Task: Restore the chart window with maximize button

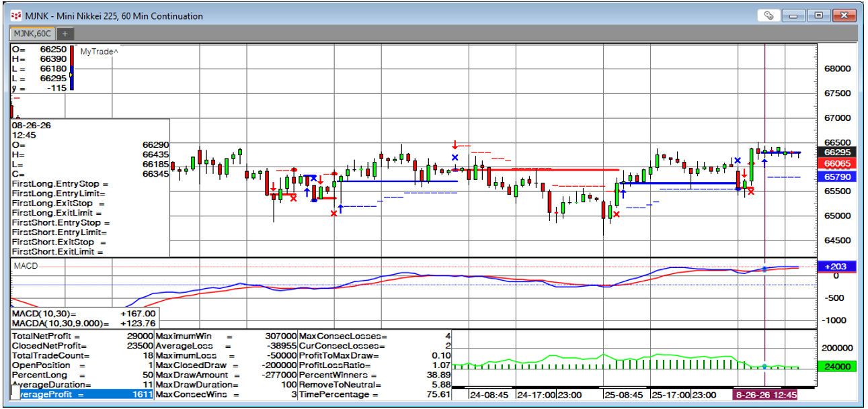Action: [x=819, y=15]
